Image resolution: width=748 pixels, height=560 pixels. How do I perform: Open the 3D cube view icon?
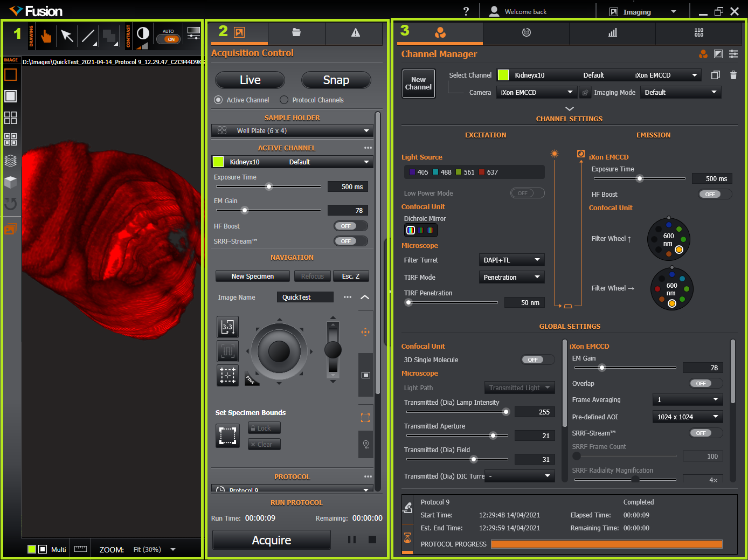pos(11,182)
